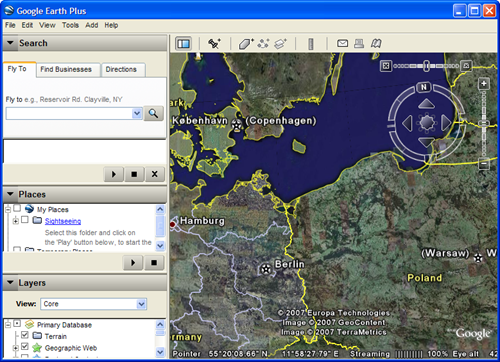Click the Hamburg city marker
This screenshot has height=362, width=500.
click(173, 224)
